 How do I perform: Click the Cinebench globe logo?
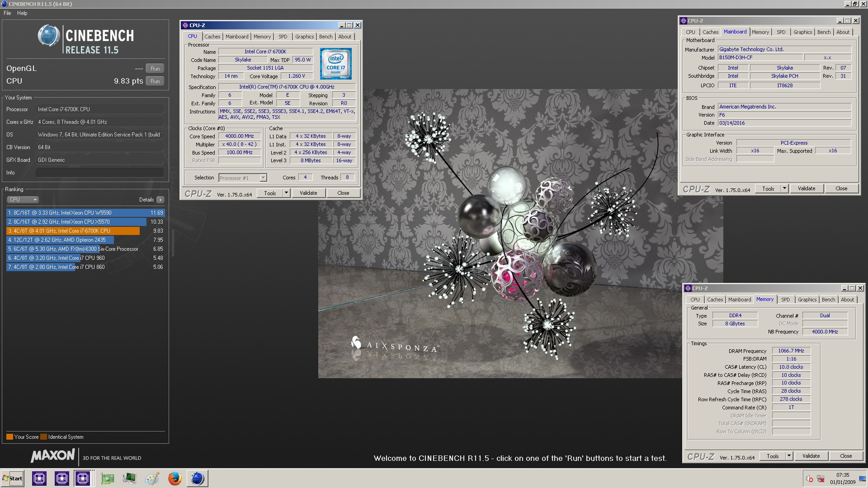(49, 36)
